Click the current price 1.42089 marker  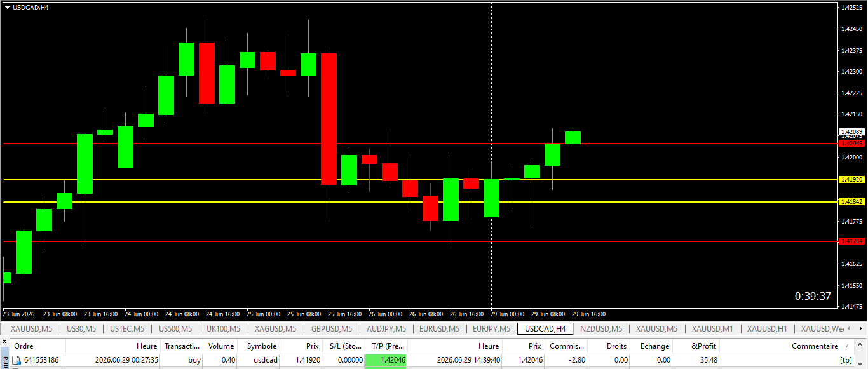[852, 131]
